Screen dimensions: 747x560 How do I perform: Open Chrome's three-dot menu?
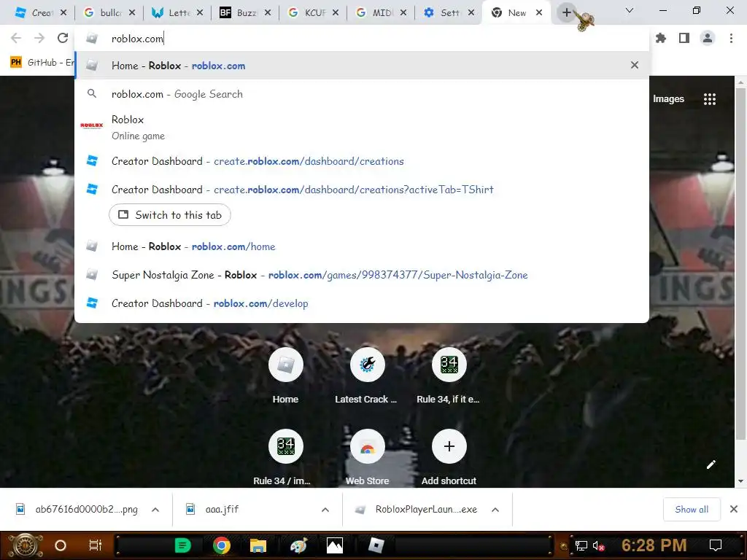click(731, 38)
